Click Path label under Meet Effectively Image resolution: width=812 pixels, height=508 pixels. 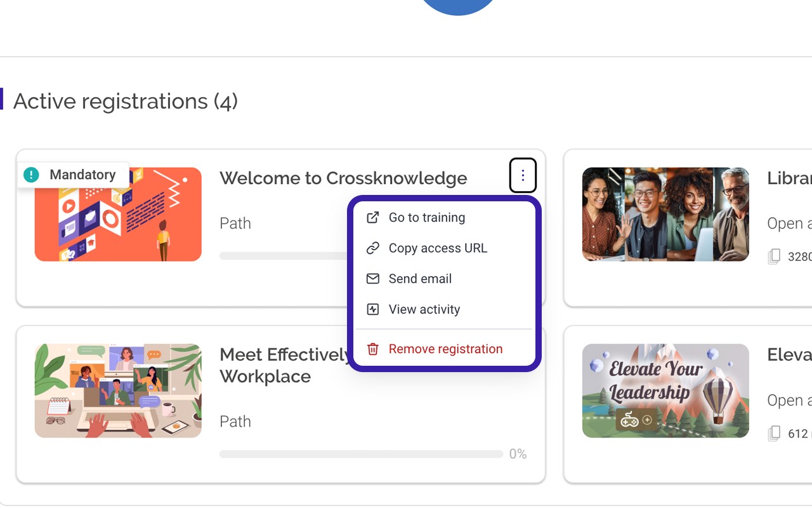pyautogui.click(x=235, y=422)
